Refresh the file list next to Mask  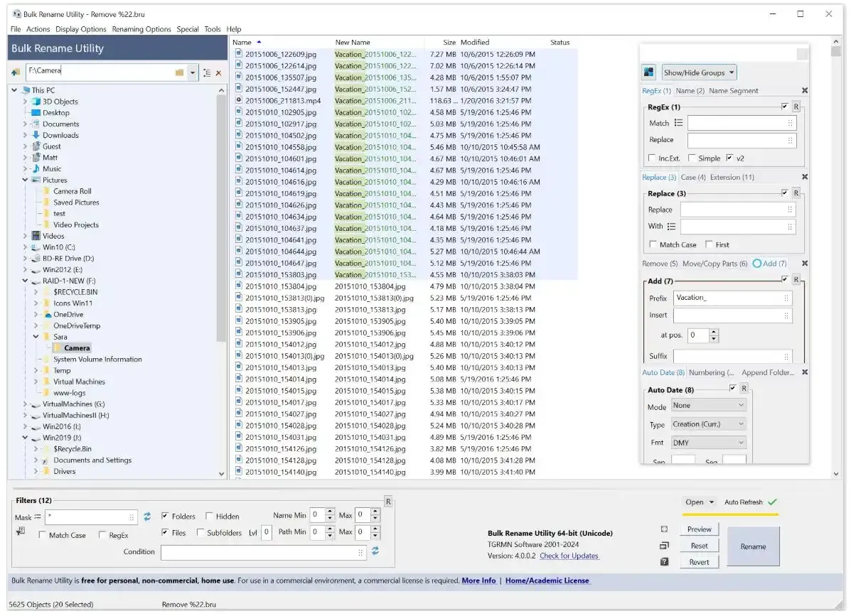147,517
